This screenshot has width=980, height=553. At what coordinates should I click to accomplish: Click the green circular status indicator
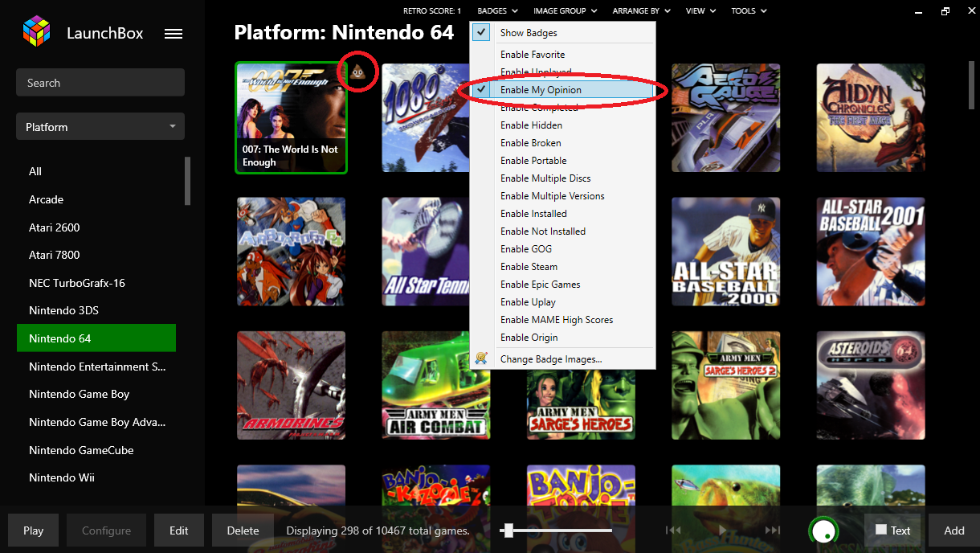[x=823, y=530]
